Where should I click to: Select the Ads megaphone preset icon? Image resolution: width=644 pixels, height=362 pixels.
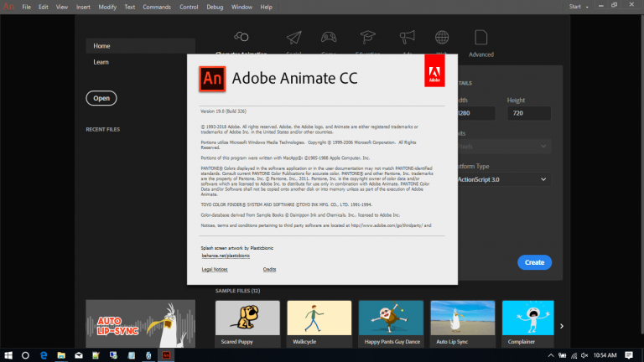pos(407,38)
